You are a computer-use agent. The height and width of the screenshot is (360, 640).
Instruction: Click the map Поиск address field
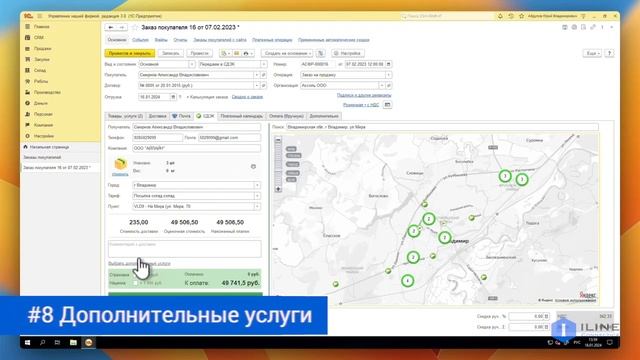(x=442, y=127)
